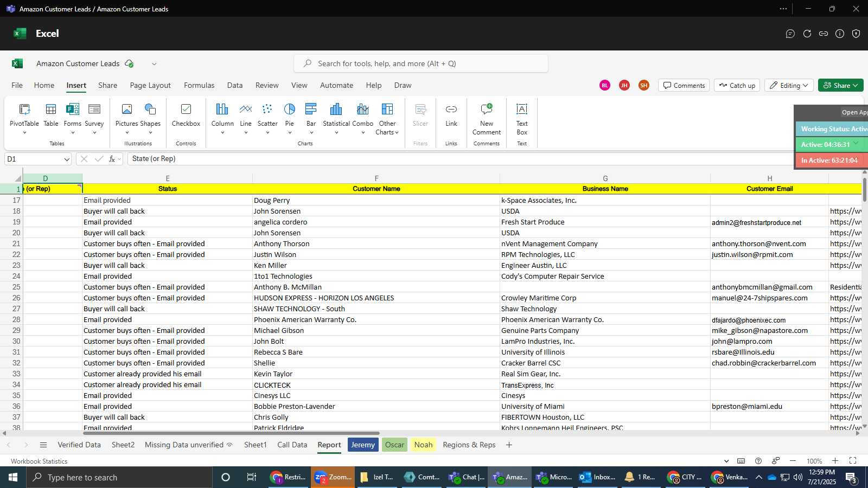Open the Noah sheet tab
The image size is (868, 488).
point(423,445)
